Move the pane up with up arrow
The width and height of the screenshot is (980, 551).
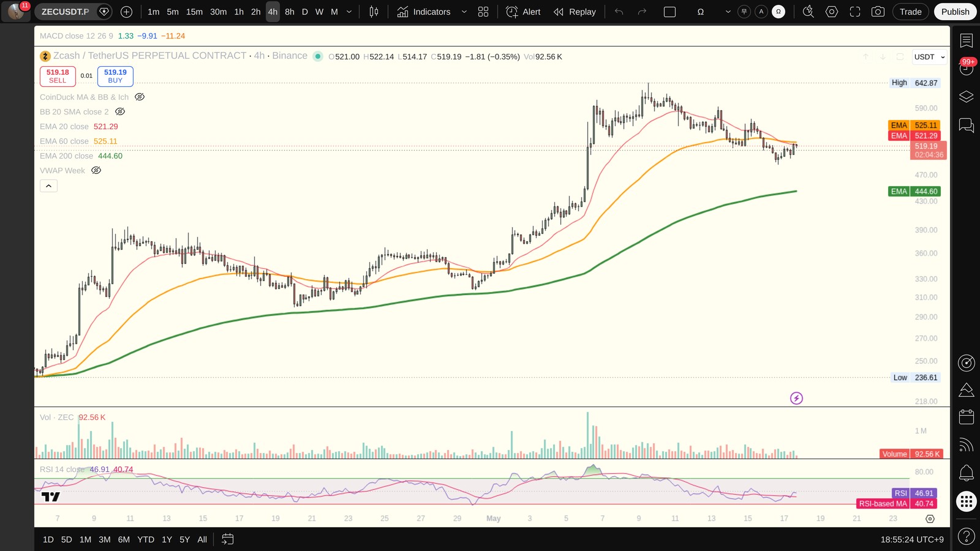865,56
